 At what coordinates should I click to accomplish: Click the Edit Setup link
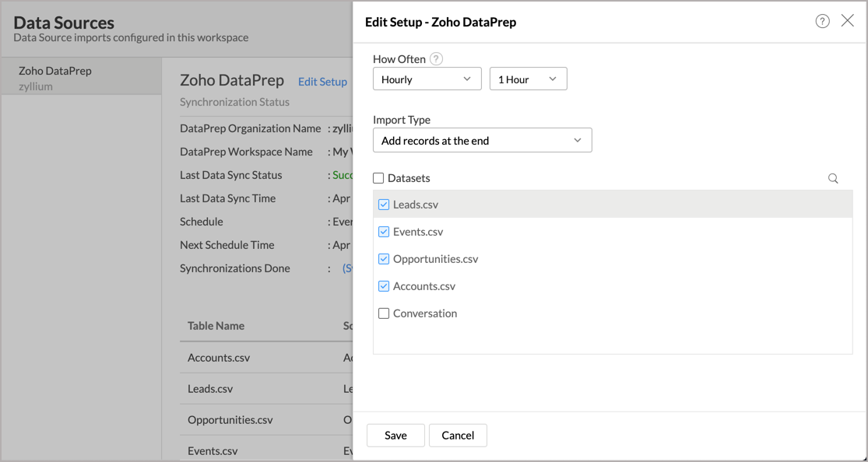tap(322, 81)
